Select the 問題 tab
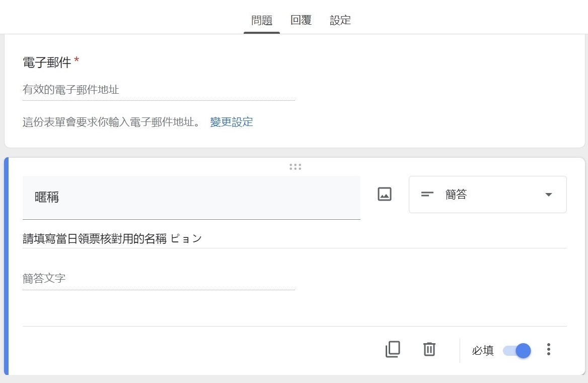Screen dimensions: 588x383 click(x=262, y=20)
